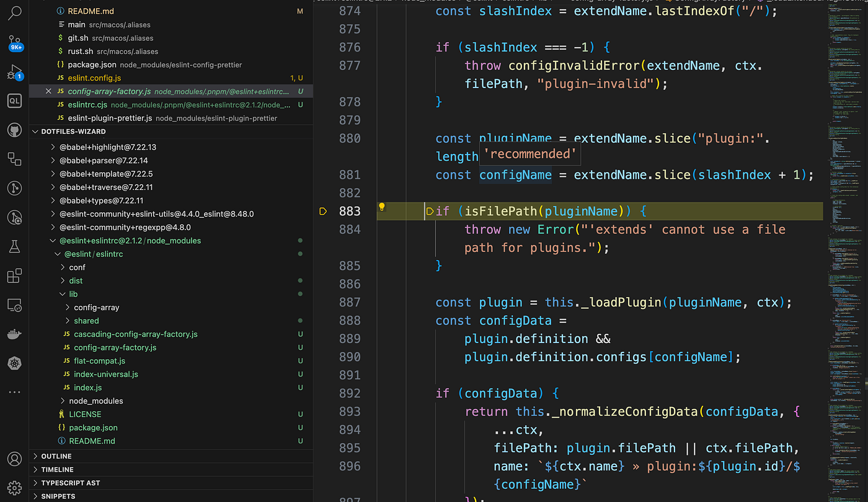
Task: Open index-universal.js file
Action: (105, 374)
